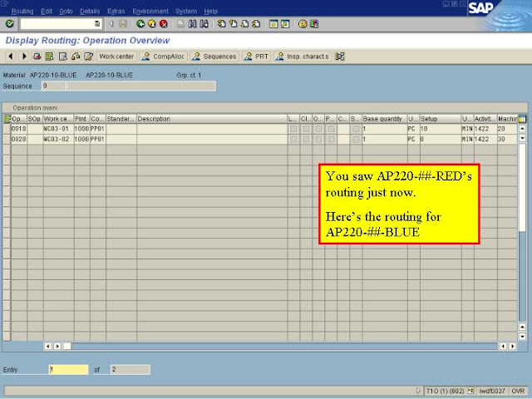This screenshot has height=399, width=532.
Task: Open the Routing menu
Action: pos(22,11)
